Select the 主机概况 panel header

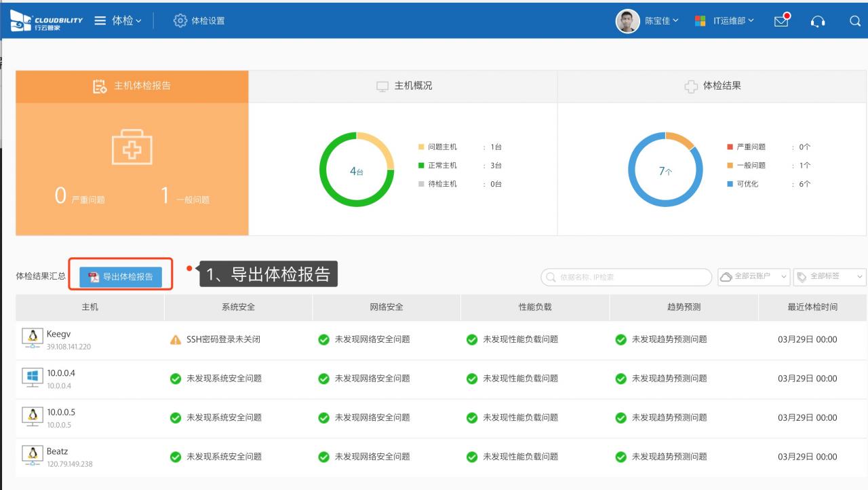coord(403,86)
